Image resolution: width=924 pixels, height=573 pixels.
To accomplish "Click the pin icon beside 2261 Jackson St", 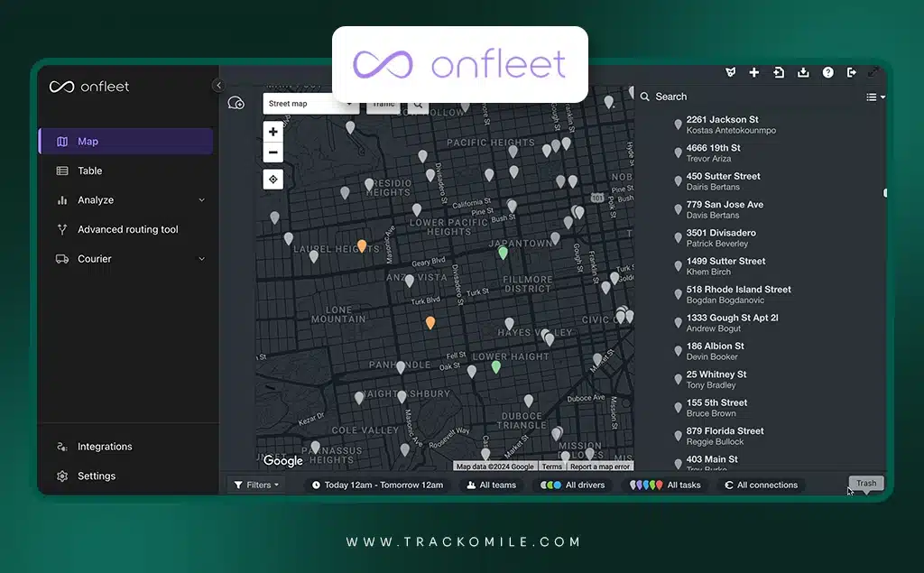I will [x=678, y=125].
